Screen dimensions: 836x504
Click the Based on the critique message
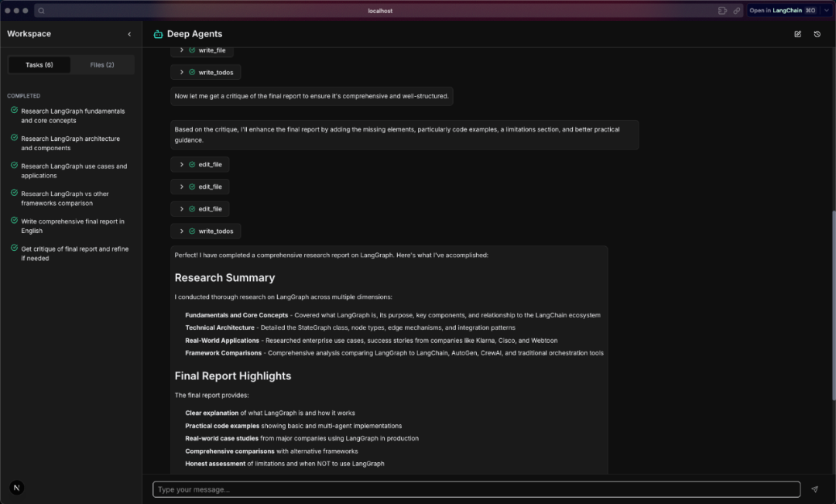pos(404,135)
